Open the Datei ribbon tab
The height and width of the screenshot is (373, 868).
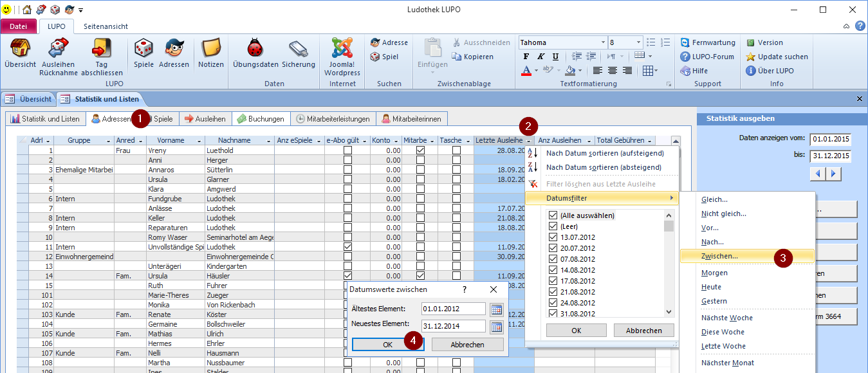[x=19, y=26]
